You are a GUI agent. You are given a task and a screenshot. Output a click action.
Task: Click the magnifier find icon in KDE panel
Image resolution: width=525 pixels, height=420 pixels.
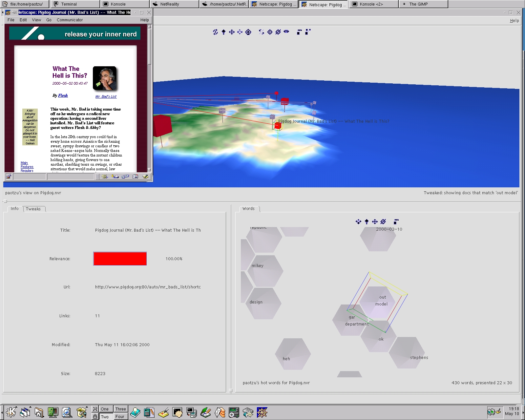coord(67,412)
